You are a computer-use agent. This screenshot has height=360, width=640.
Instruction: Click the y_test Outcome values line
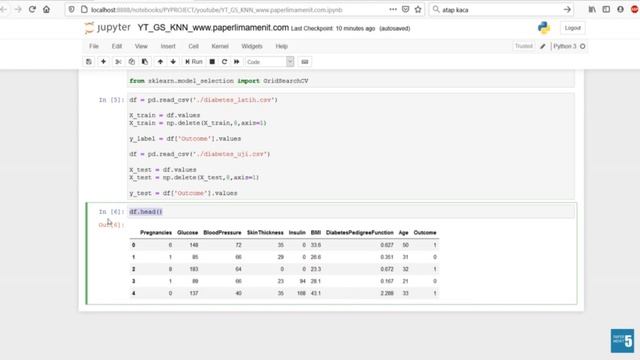pyautogui.click(x=183, y=193)
